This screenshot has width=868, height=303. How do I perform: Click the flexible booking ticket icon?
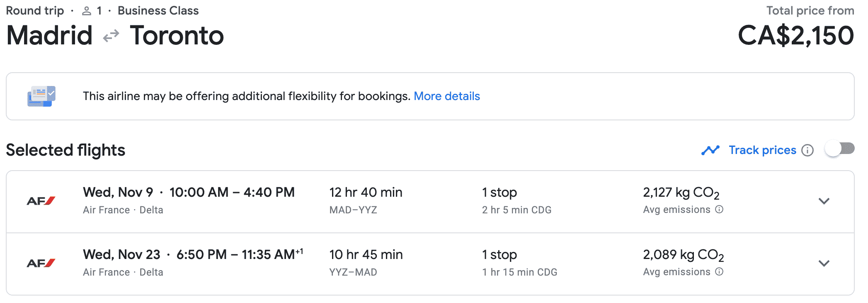click(41, 96)
